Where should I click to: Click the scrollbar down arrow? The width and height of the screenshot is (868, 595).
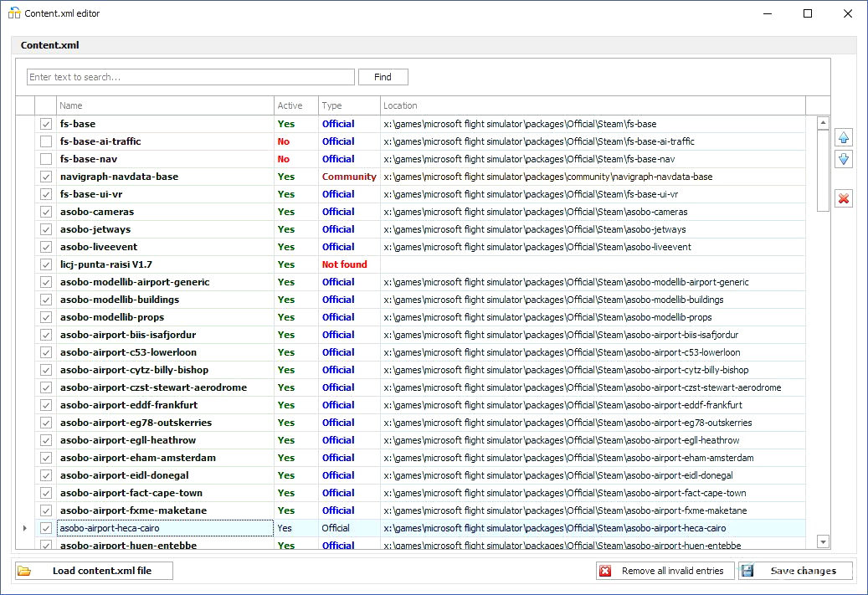pos(823,542)
